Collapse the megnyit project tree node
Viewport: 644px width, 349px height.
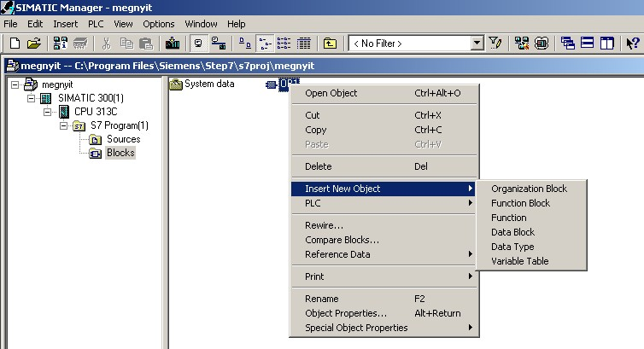15,84
